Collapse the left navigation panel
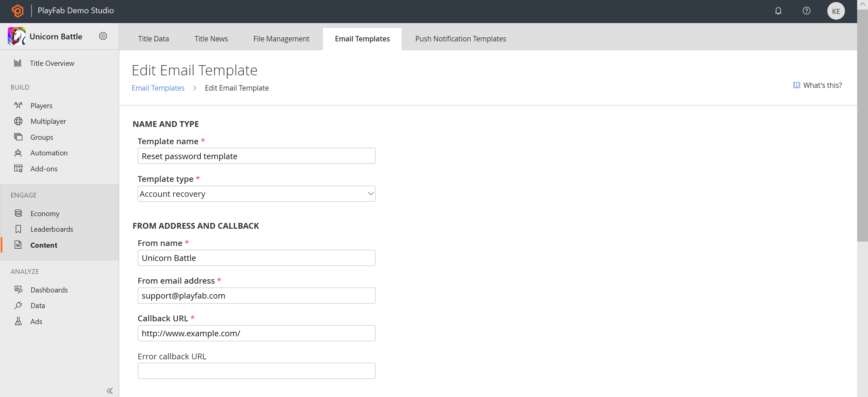This screenshot has width=868, height=397. point(110,390)
